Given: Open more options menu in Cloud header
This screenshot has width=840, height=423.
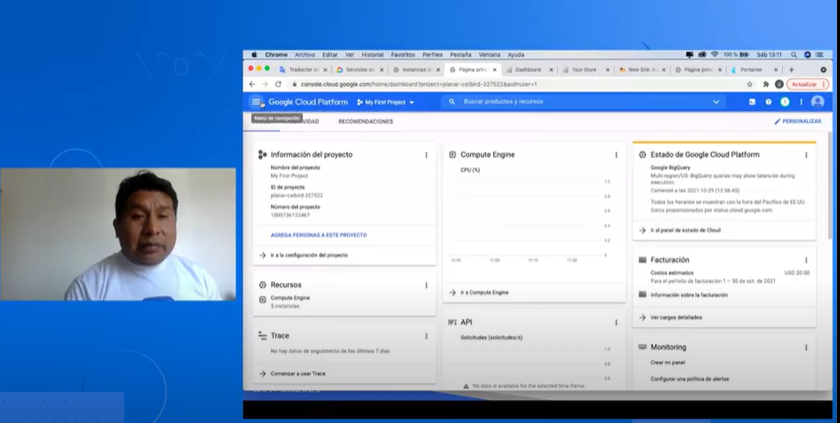Looking at the screenshot, I should point(801,102).
